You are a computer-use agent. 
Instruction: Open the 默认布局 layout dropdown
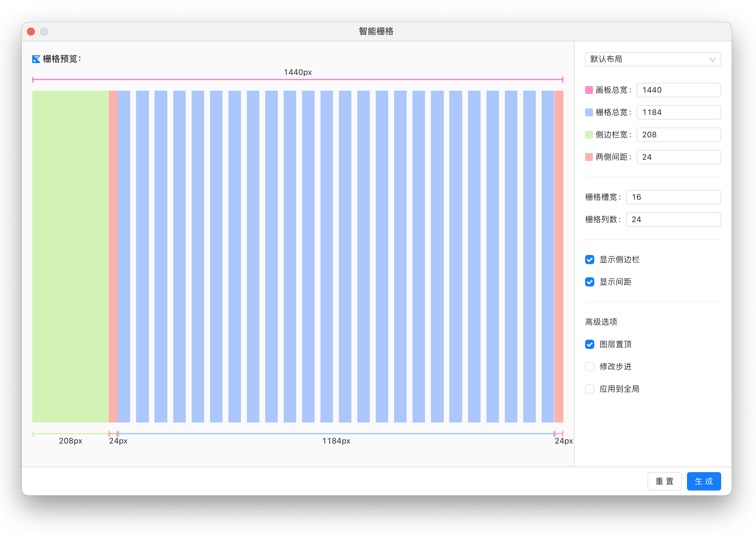point(652,59)
